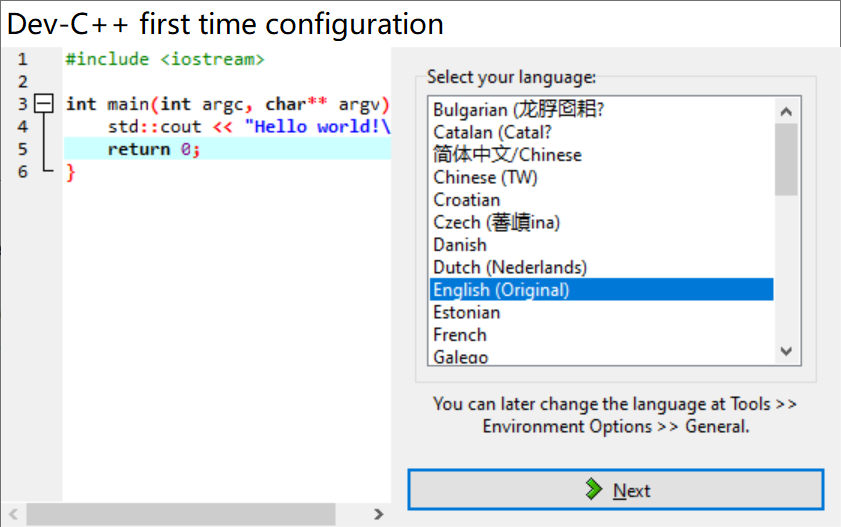Select Dutch (Nederlands) language option
Viewport: 841px width, 527px height.
[x=601, y=268]
